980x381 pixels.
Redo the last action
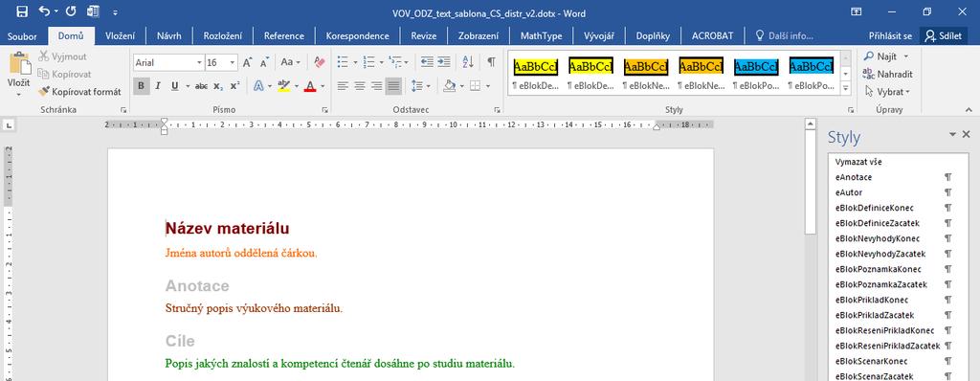pyautogui.click(x=70, y=11)
